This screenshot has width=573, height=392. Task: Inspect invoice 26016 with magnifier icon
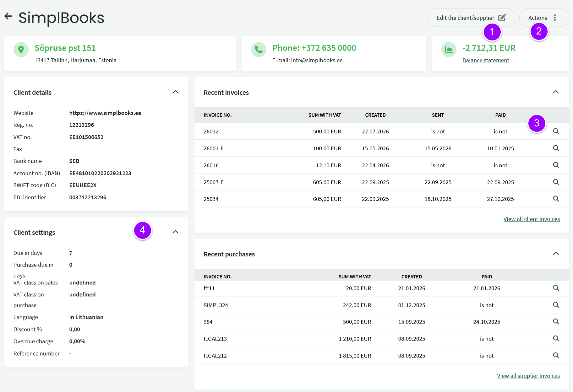point(556,165)
